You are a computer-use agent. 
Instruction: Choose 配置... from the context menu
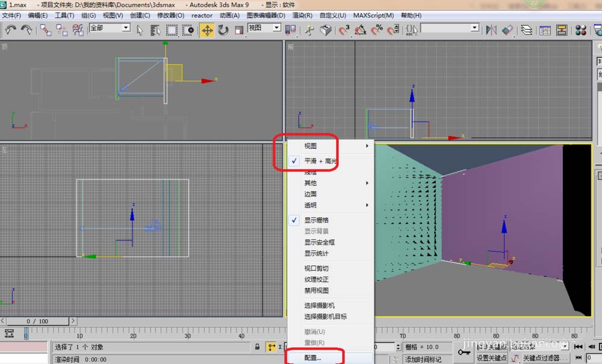pyautogui.click(x=313, y=358)
